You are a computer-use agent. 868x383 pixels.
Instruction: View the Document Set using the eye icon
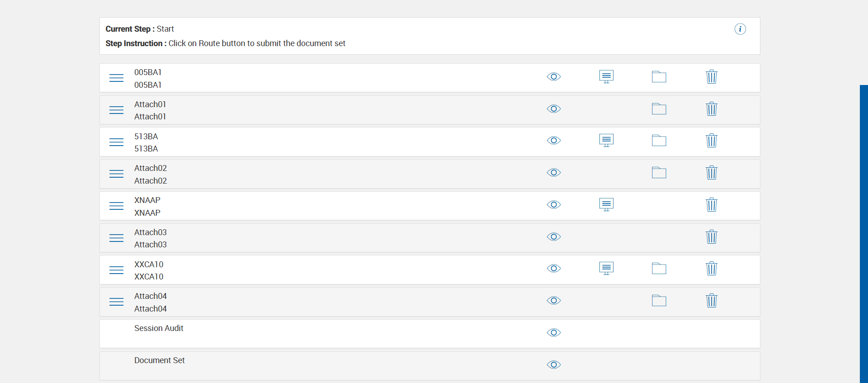tap(554, 365)
